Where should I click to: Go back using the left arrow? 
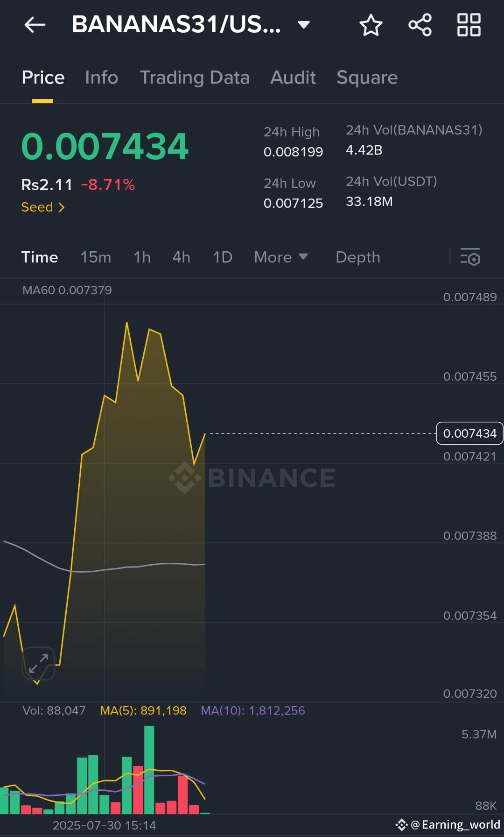coord(35,25)
